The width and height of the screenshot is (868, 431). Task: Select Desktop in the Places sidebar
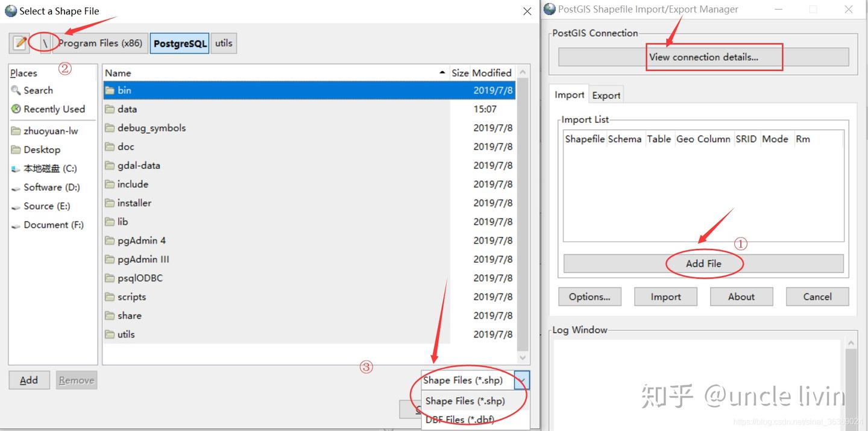pyautogui.click(x=40, y=149)
